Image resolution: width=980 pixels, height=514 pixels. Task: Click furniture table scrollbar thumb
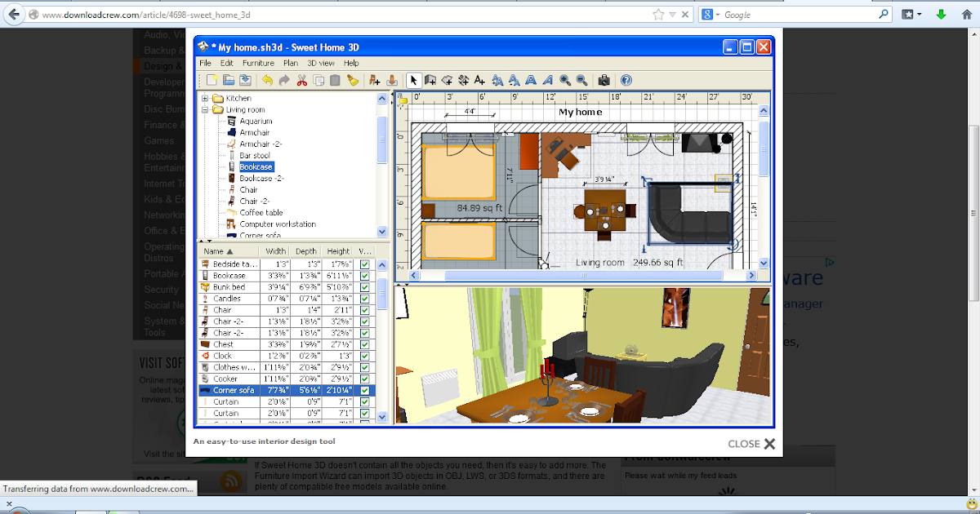pos(381,294)
